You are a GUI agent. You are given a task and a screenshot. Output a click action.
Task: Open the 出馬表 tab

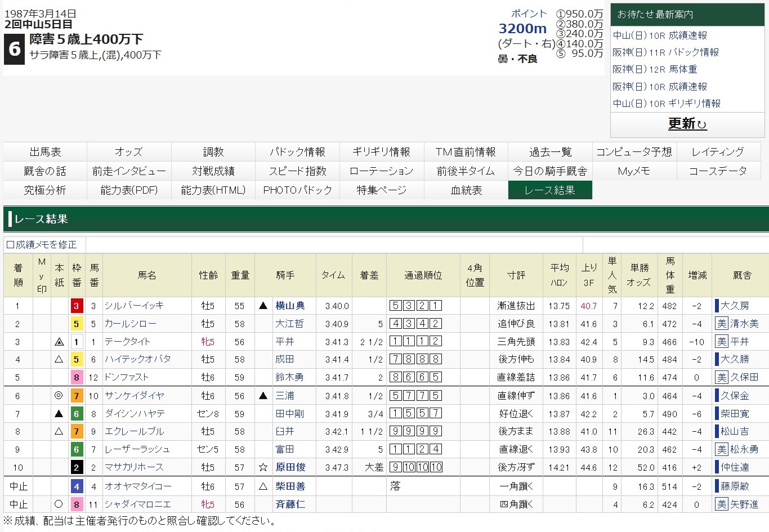pyautogui.click(x=45, y=152)
